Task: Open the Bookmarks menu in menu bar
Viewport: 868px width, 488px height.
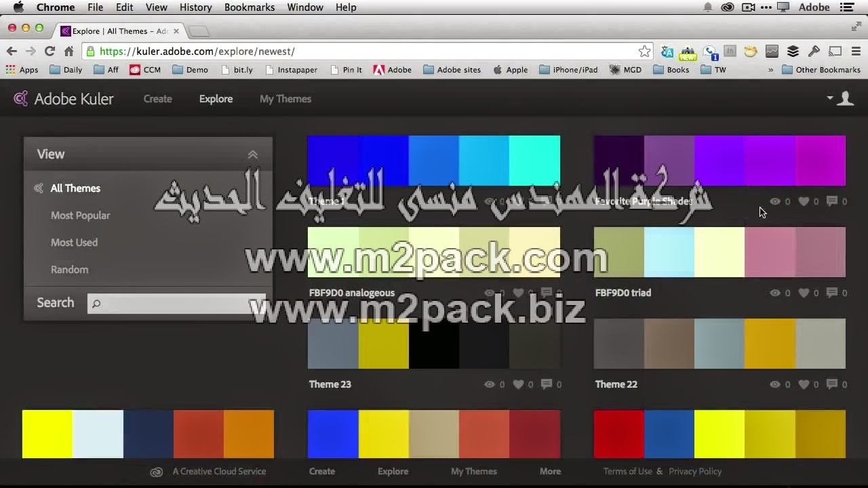Action: (x=250, y=7)
